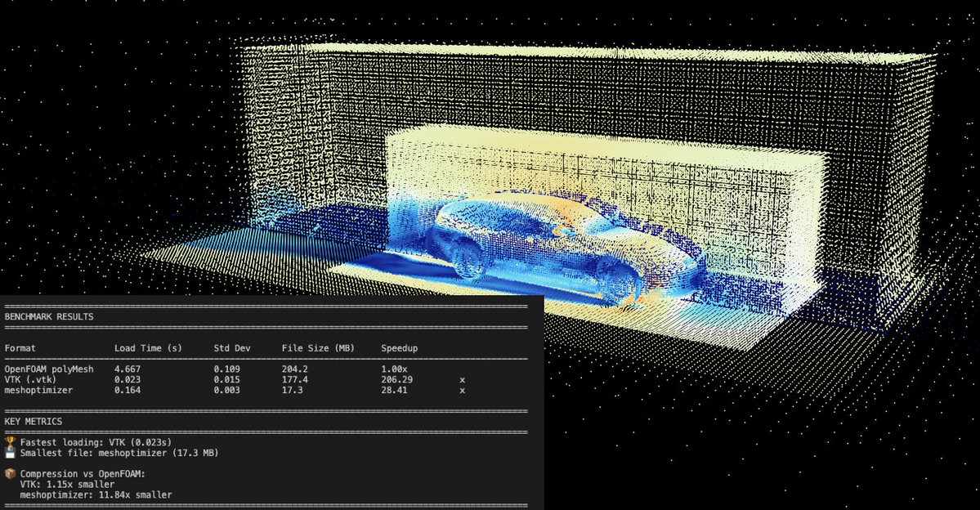Screen dimensions: 980x510
Task: Click the File Size (MB) column header
Action: 316,348
